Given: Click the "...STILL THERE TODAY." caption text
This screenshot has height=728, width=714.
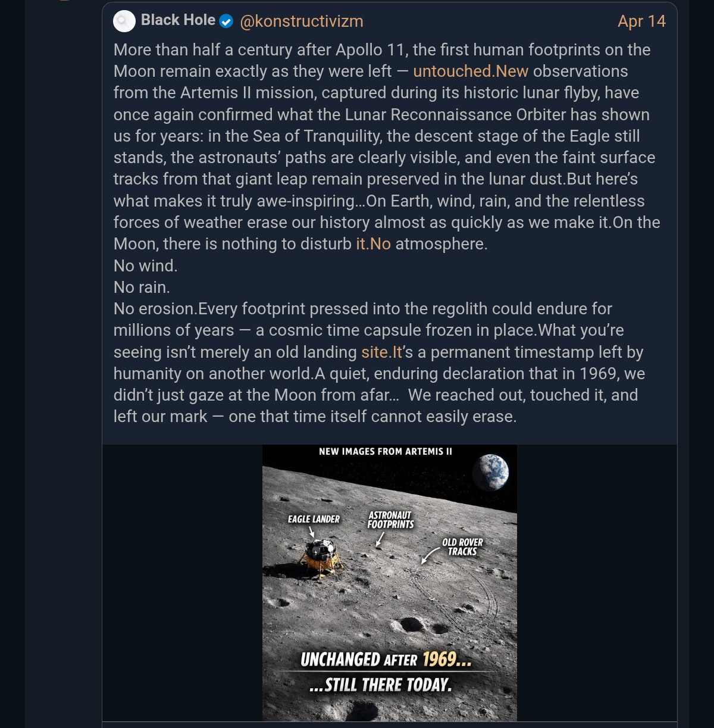Looking at the screenshot, I should [x=381, y=685].
